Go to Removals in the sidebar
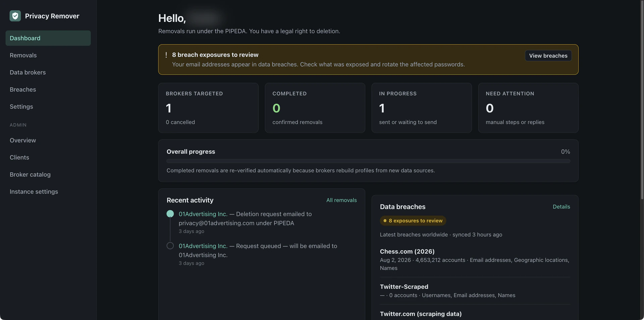644x320 pixels. click(x=48, y=55)
